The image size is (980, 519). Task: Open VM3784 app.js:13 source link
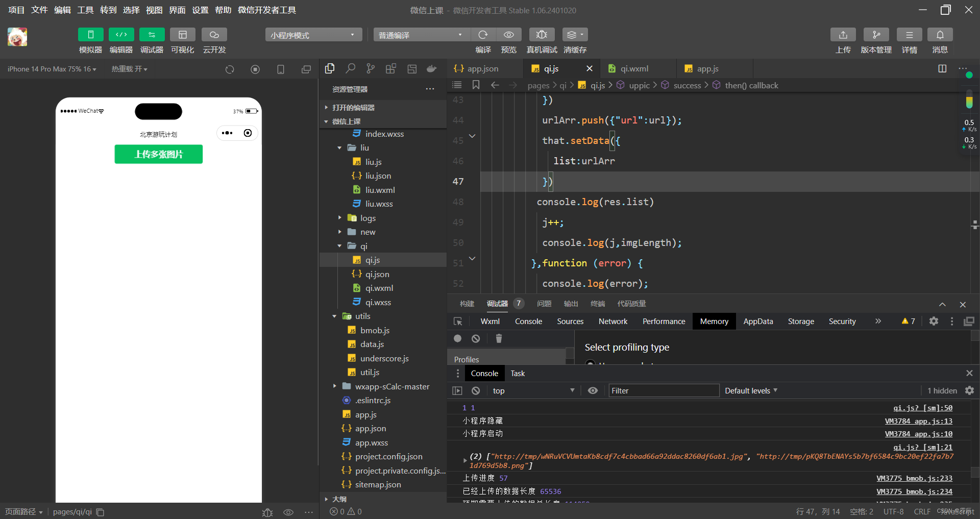coord(918,421)
